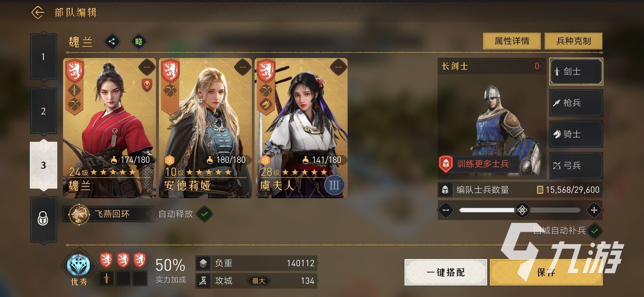Open 兵种克制 troop counter chart
Screen dimensions: 644x297
coord(573,41)
